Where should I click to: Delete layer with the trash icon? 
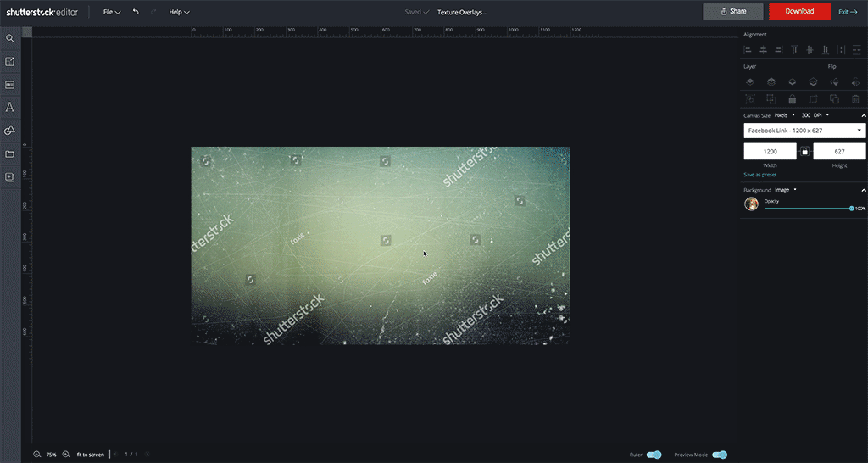click(855, 99)
